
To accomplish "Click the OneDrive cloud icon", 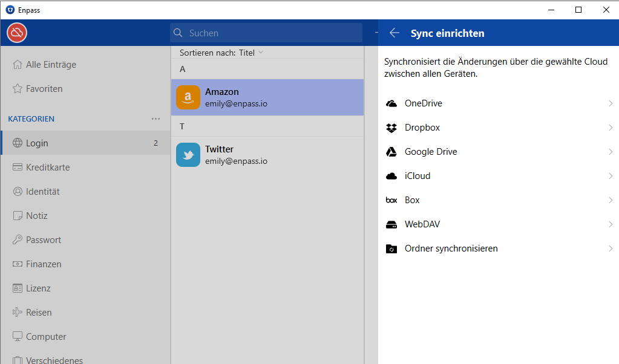I will (391, 103).
